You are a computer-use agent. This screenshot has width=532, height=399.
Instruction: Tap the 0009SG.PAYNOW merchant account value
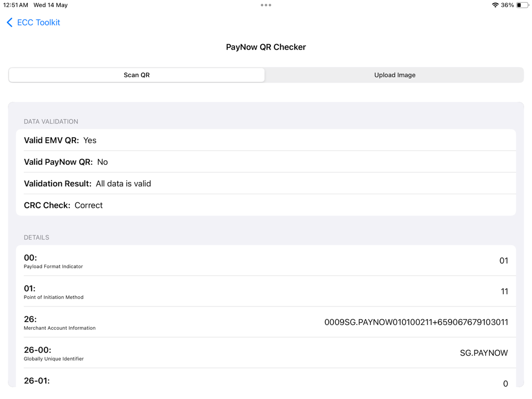[x=417, y=322]
